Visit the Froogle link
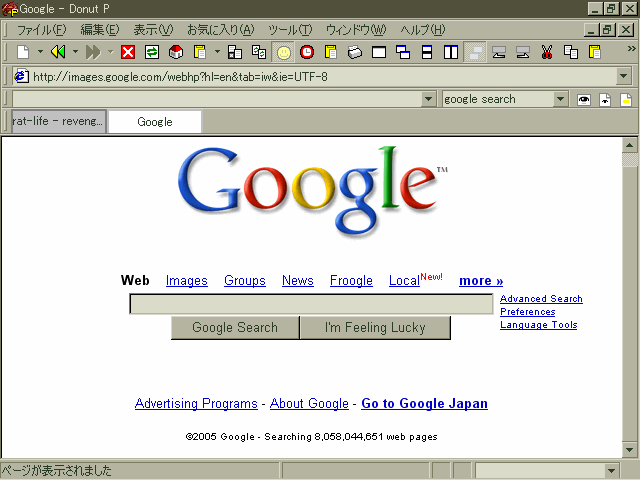Image resolution: width=640 pixels, height=480 pixels. pyautogui.click(x=351, y=280)
